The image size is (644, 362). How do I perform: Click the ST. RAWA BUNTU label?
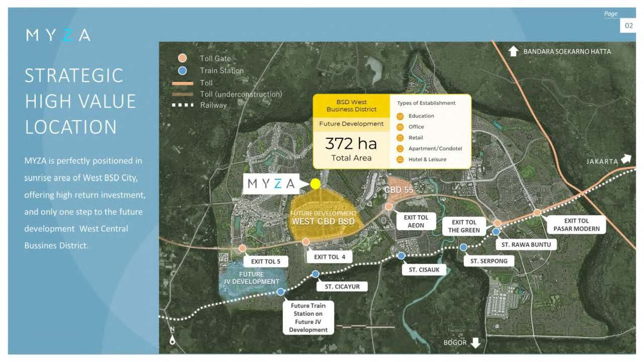(x=526, y=245)
